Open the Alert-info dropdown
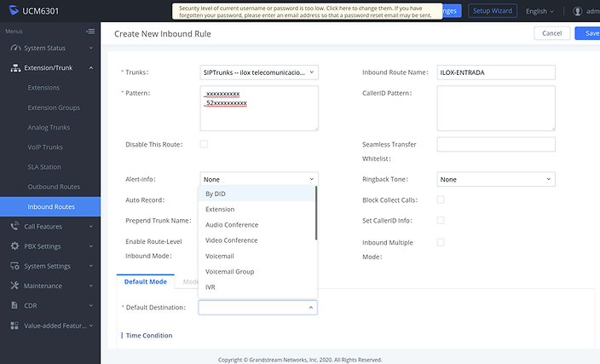Screen dimensions: 600x364 [x=259, y=179]
